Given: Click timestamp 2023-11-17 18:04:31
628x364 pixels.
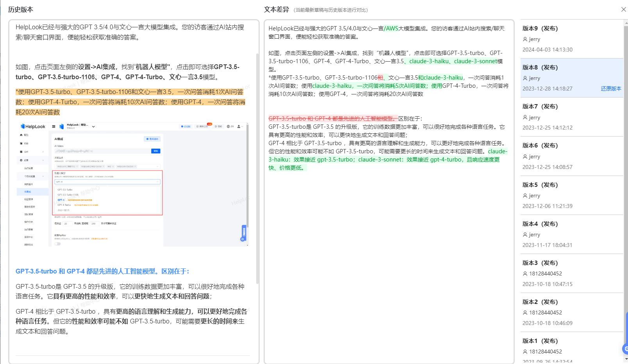Looking at the screenshot, I should [548, 245].
